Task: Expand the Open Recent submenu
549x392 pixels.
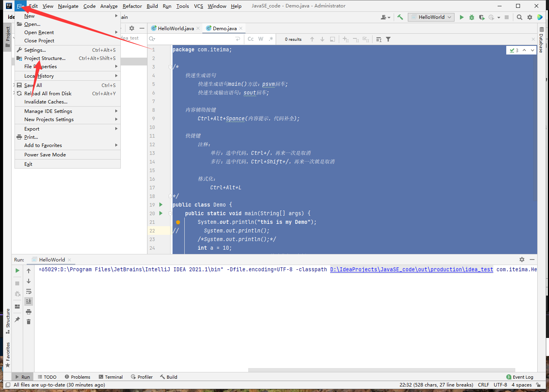Action: point(67,33)
